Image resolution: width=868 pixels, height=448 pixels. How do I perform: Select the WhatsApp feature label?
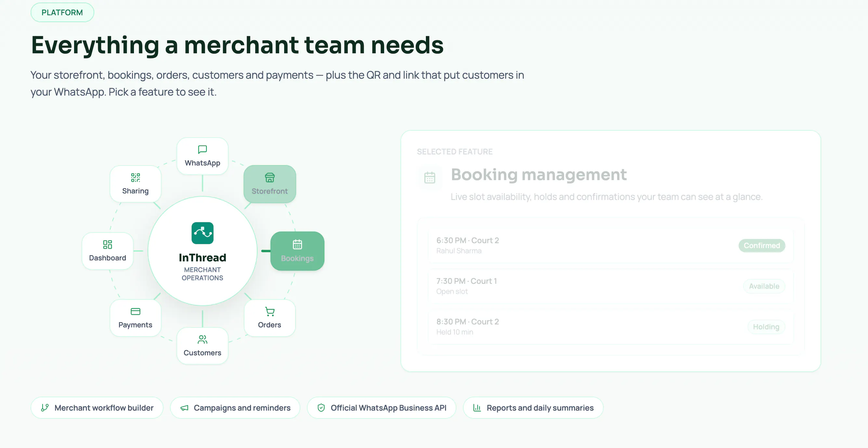click(202, 163)
